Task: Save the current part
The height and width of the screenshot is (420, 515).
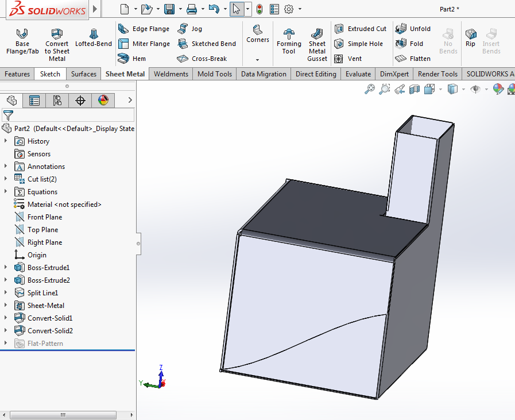Action: coord(169,9)
